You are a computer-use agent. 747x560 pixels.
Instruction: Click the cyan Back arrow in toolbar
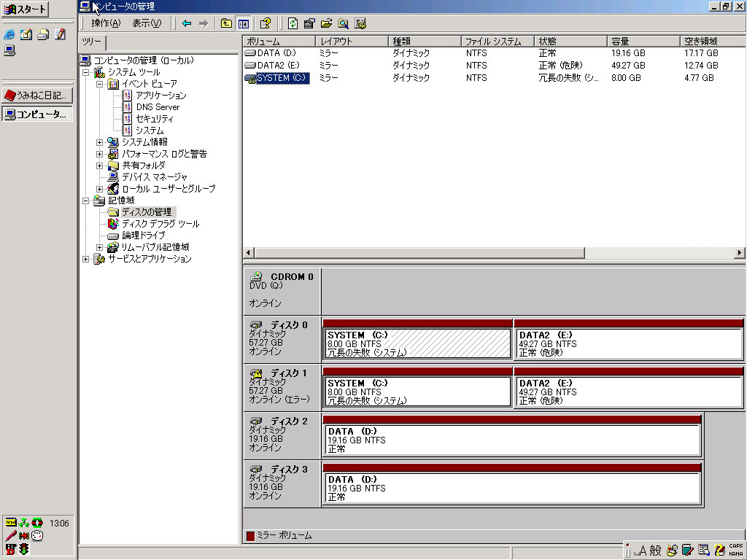pos(187,23)
